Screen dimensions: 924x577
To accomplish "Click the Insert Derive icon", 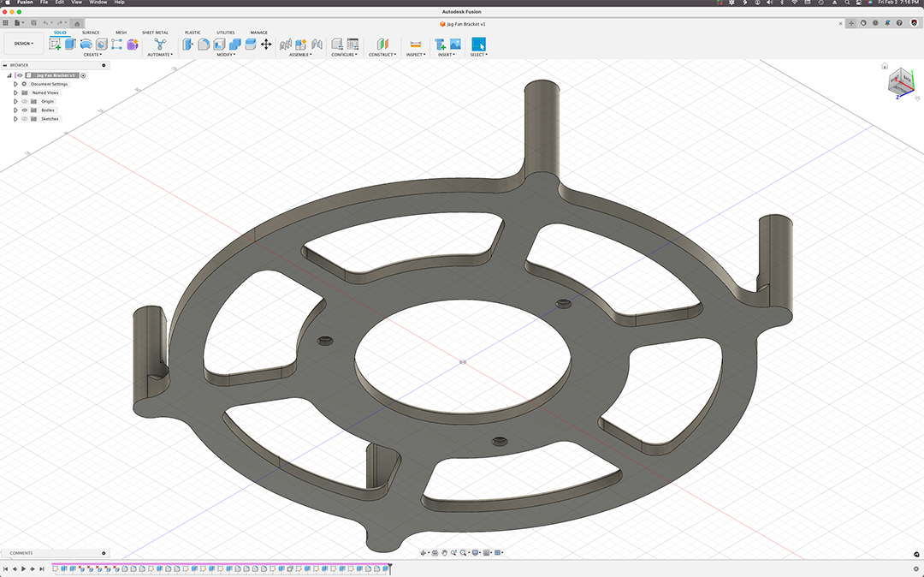I will pyautogui.click(x=440, y=45).
